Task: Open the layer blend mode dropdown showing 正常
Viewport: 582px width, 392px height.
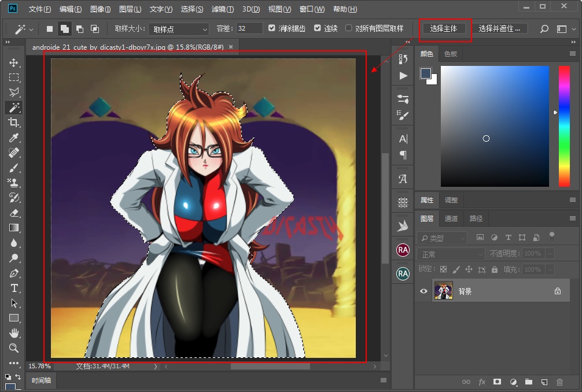Action: (451, 253)
